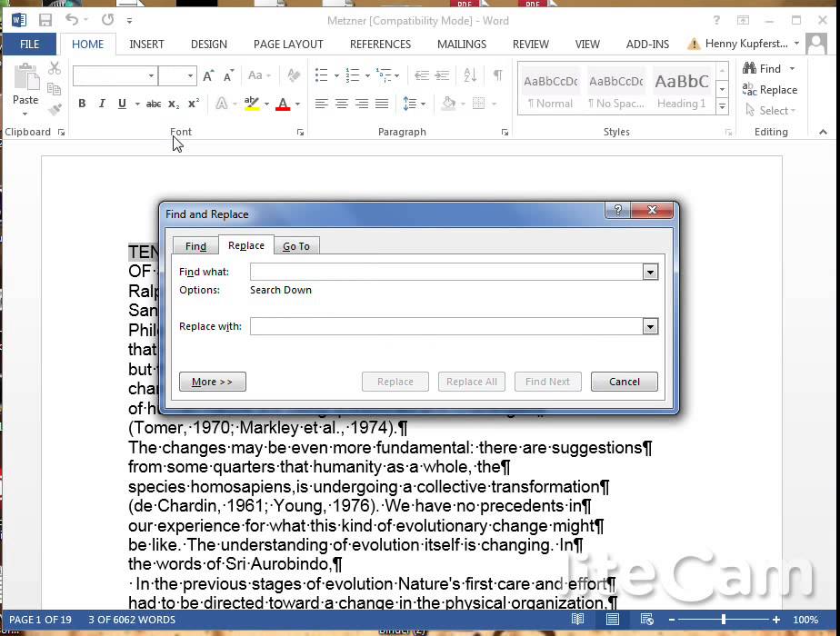Apply the Heading 1 style
The width and height of the screenshot is (840, 636).
(682, 89)
